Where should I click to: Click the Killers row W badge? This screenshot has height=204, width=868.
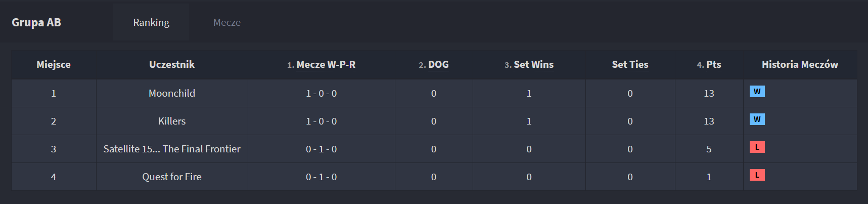click(x=757, y=119)
